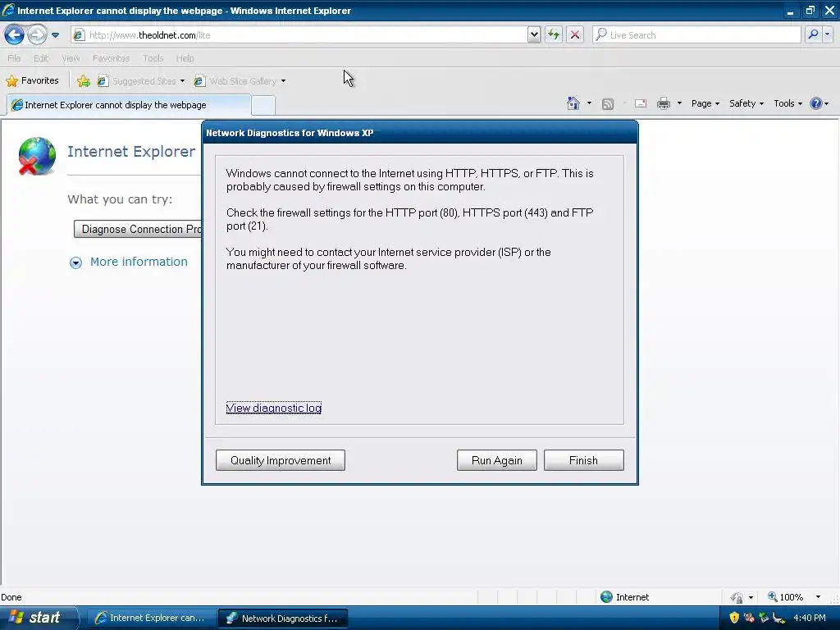The image size is (840, 630).
Task: Expand the address bar history dropdown
Action: pos(534,35)
